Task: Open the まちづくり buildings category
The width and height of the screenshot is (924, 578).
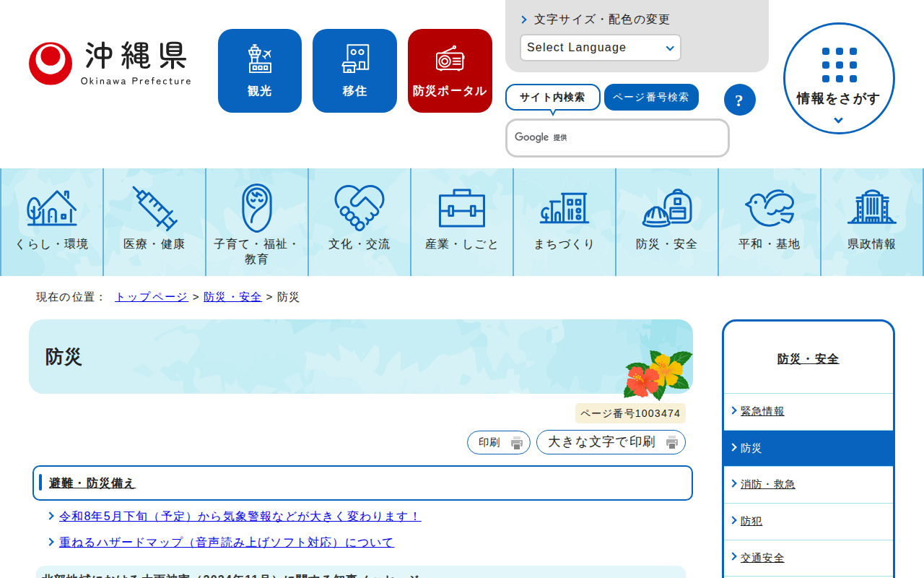Action: [x=565, y=223]
